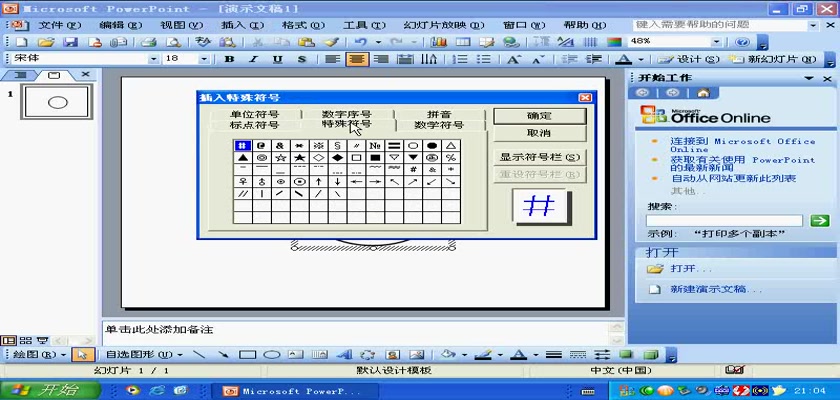Viewport: 840px width, 400px height.
Task: Run the spelling check icon
Action: pos(202,42)
